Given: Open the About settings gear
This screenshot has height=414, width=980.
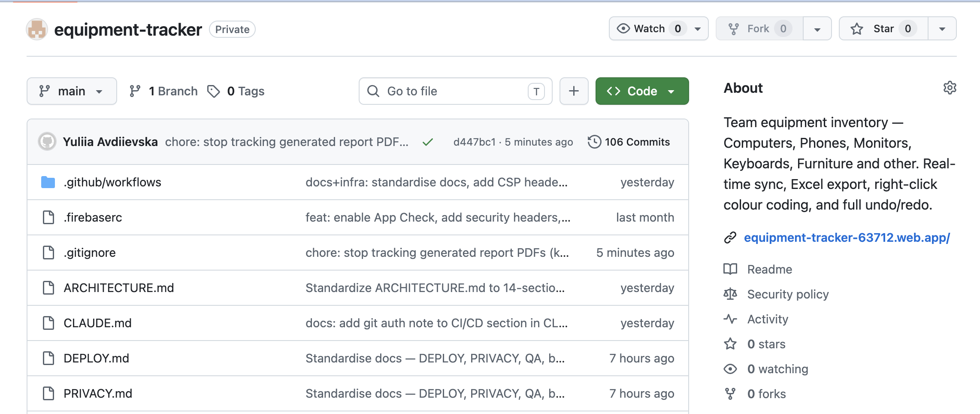Looking at the screenshot, I should pos(950,88).
